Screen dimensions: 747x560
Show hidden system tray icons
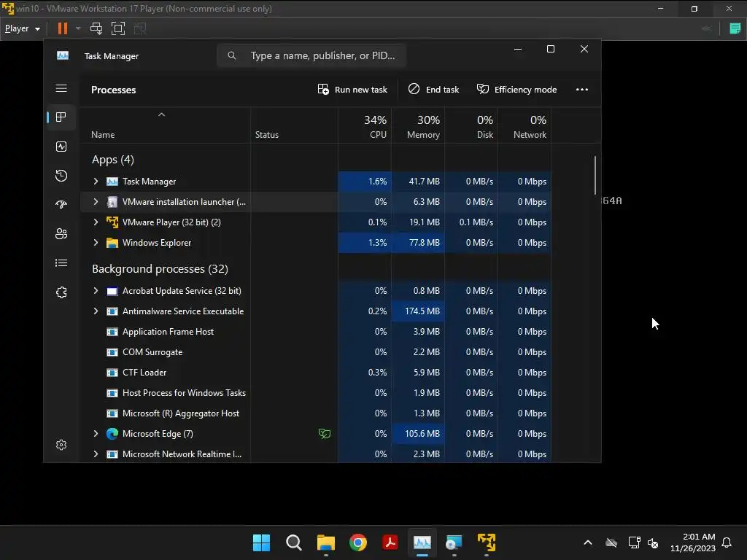click(588, 542)
